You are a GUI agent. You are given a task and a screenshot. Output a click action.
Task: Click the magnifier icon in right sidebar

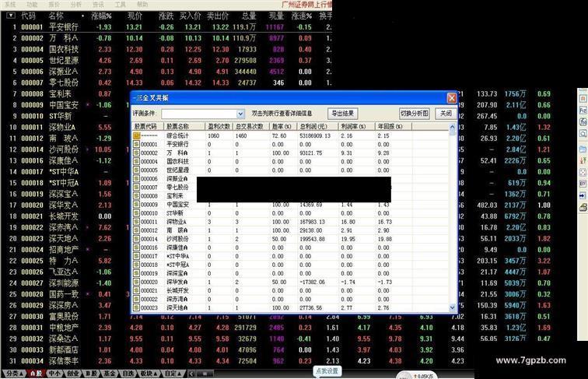coord(583,133)
